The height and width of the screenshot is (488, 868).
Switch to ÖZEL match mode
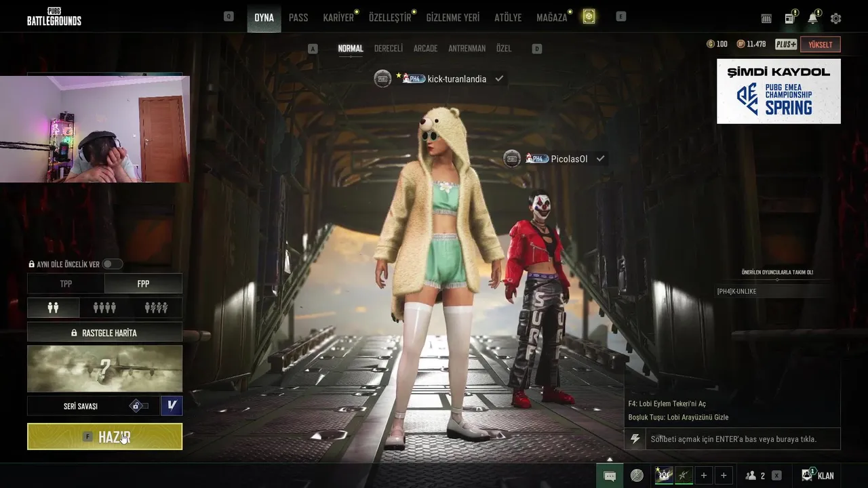point(504,49)
